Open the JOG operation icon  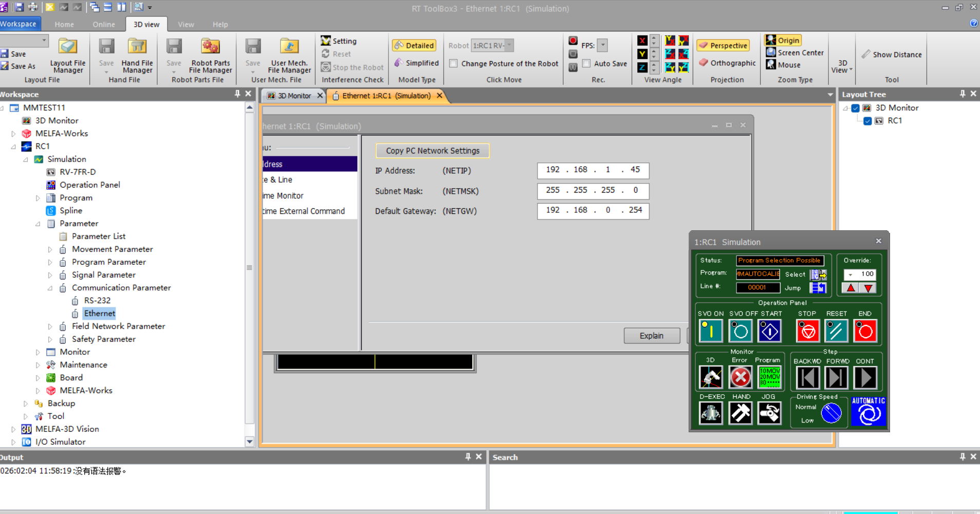pos(769,413)
